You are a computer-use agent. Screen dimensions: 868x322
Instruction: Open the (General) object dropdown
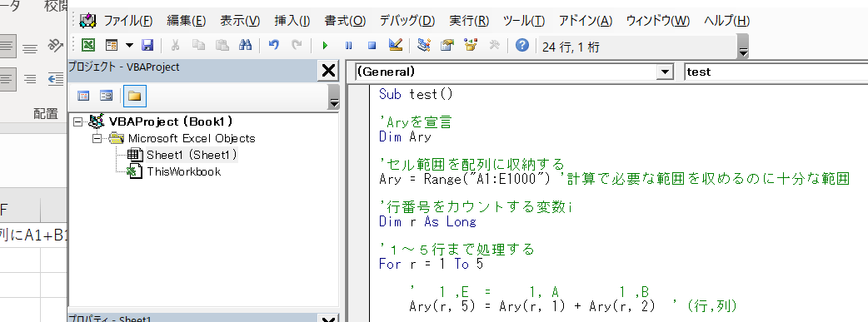[665, 72]
